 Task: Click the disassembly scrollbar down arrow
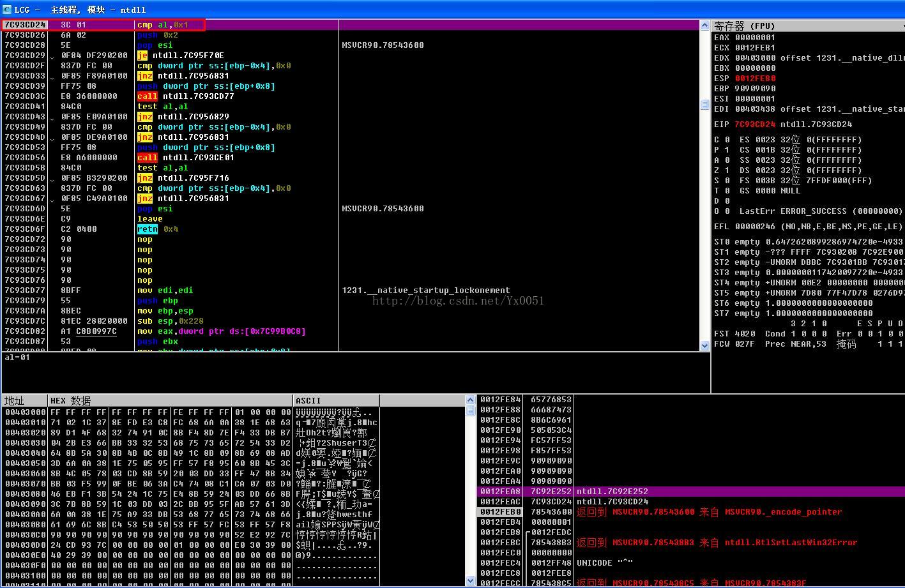click(x=705, y=345)
